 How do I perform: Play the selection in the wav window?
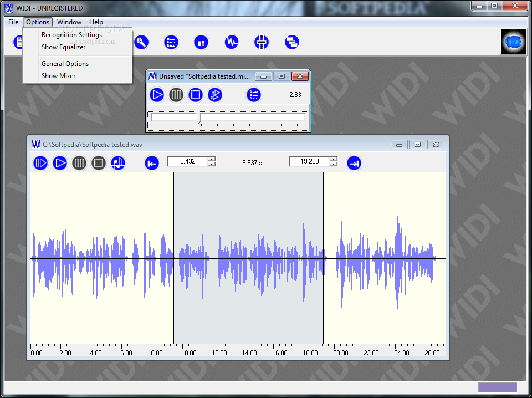click(x=40, y=163)
